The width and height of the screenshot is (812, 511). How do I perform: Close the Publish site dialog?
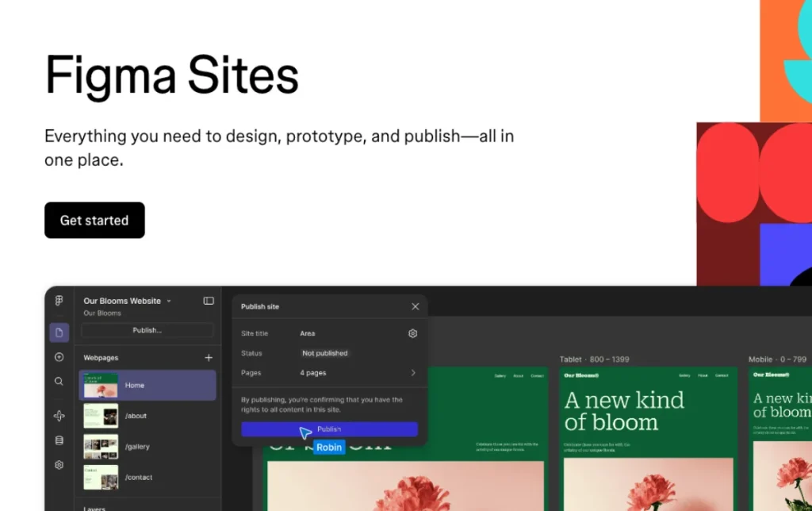point(415,306)
